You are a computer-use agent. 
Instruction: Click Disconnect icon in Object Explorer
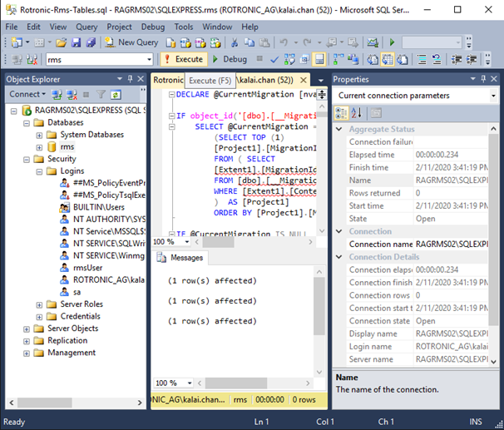pyautogui.click(x=72, y=95)
